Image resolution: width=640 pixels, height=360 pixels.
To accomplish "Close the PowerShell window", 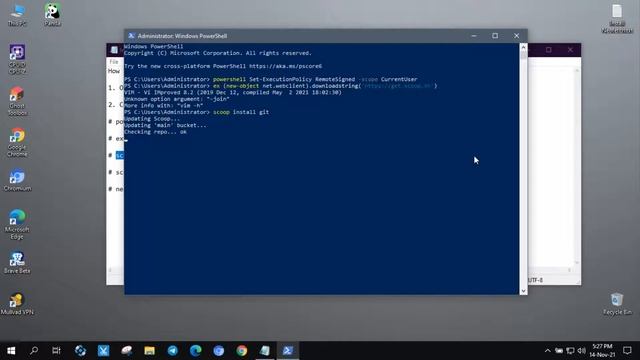I will pos(516,36).
